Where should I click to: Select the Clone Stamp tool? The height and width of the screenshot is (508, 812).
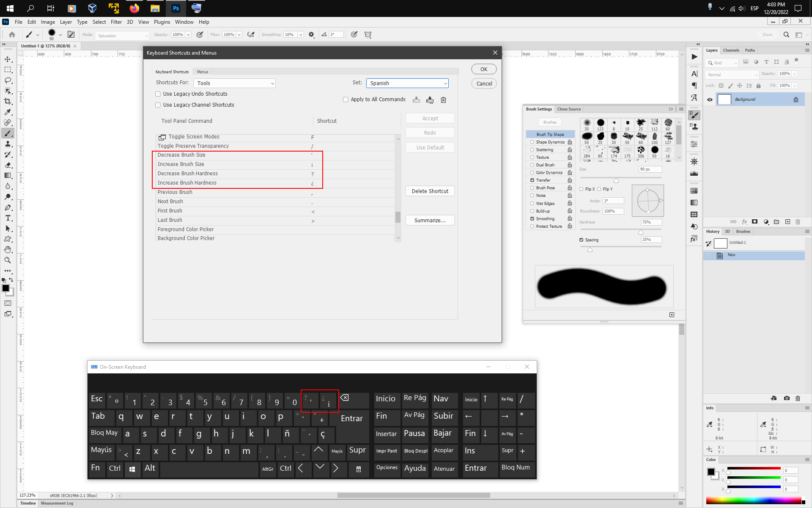tap(8, 144)
